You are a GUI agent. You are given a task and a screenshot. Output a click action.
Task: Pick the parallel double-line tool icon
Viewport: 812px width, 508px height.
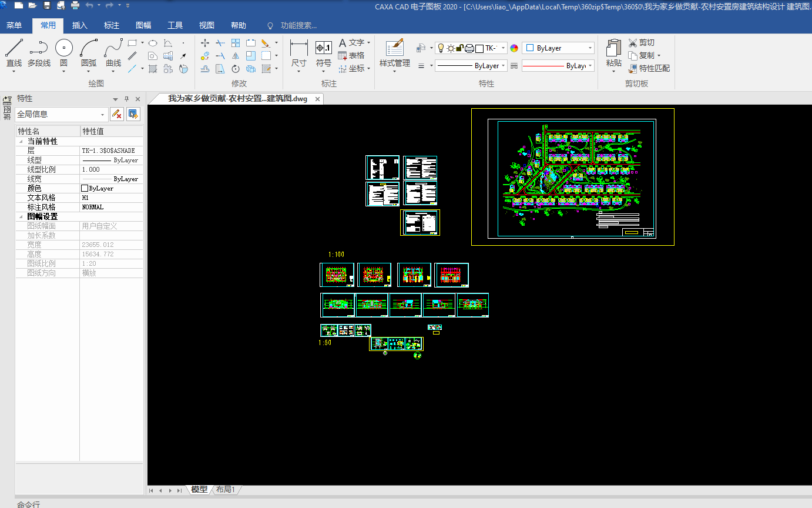tap(133, 56)
